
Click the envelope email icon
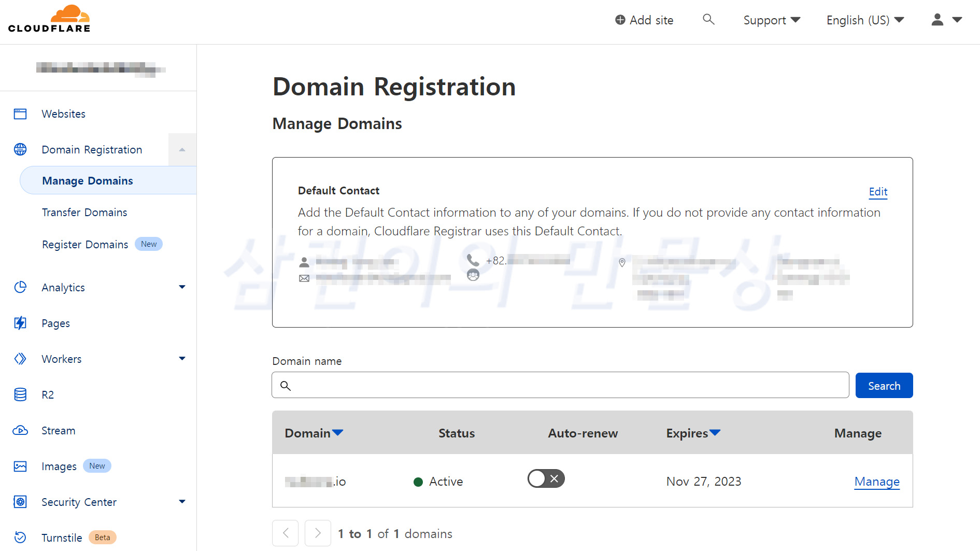(304, 278)
